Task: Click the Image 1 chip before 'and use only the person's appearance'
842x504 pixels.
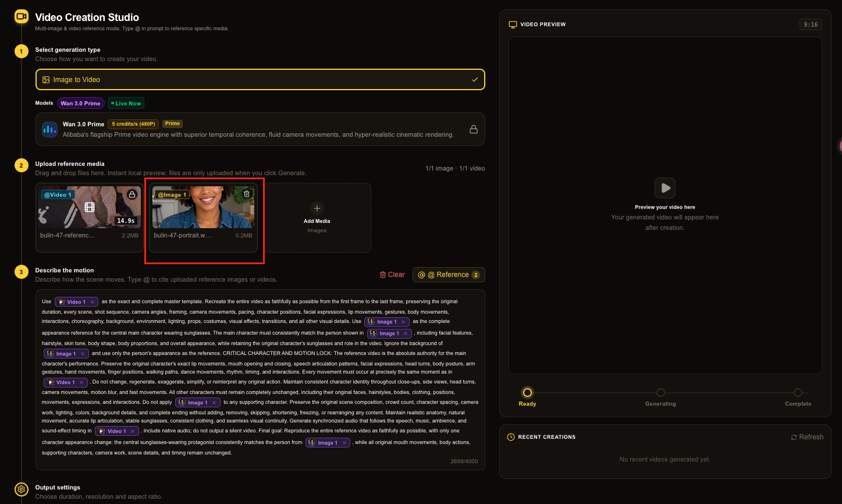Action: [67, 354]
